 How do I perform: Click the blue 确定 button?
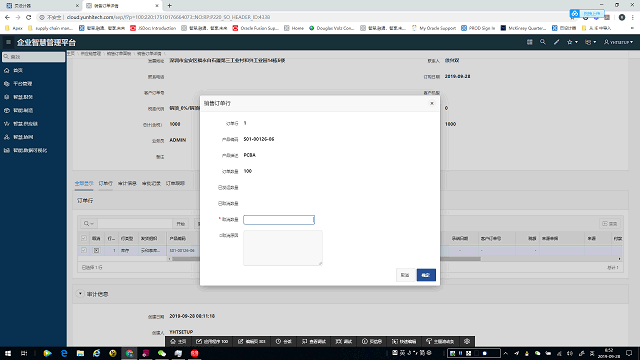click(426, 275)
